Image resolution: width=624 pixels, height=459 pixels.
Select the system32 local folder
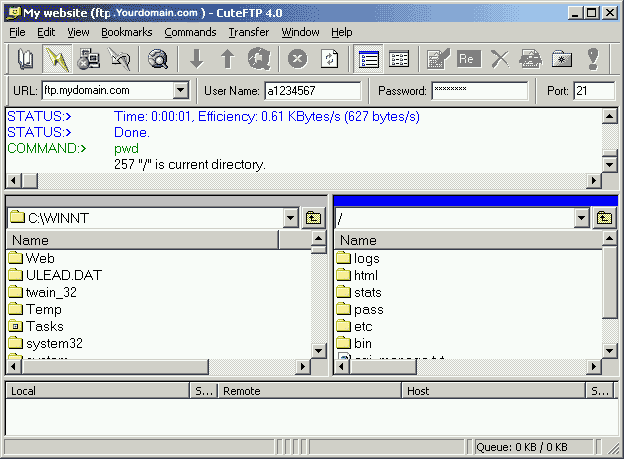tap(45, 343)
